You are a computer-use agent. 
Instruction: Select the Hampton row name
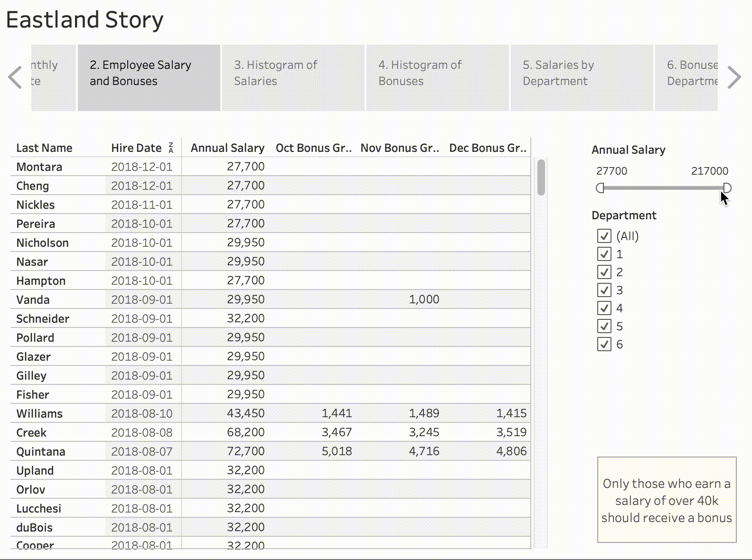click(x=41, y=281)
